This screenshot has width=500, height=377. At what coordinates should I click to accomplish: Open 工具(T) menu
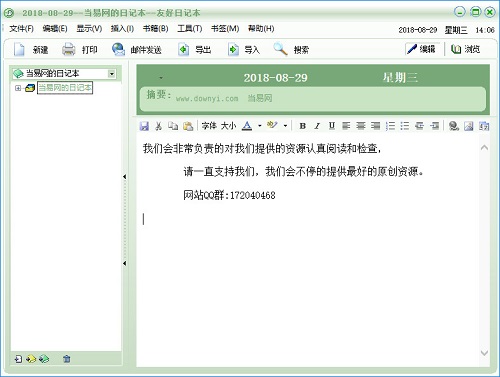[x=190, y=29]
